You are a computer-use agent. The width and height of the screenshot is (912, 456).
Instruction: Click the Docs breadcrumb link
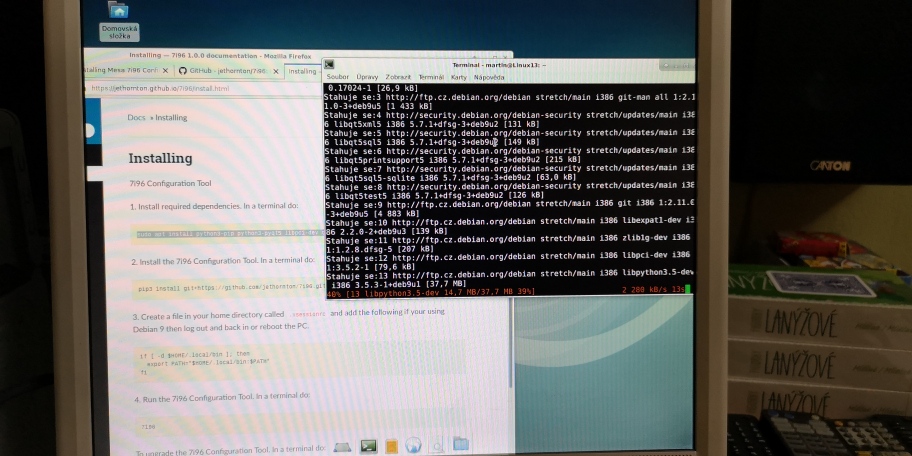(135, 117)
